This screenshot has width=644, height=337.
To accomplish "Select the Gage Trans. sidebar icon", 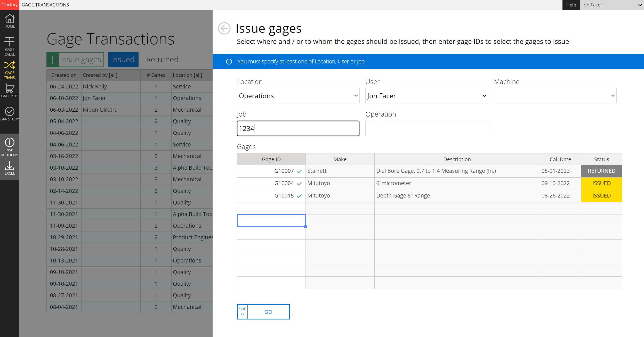I will point(10,70).
